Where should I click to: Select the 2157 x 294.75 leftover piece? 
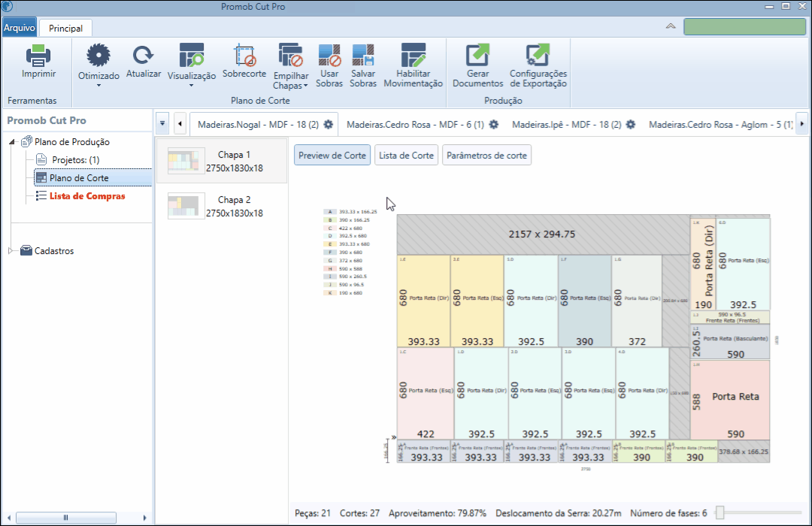tap(542, 234)
